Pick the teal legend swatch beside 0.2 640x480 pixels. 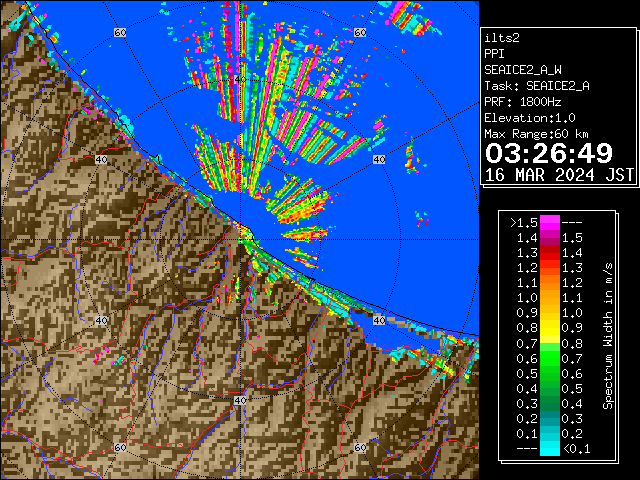[x=550, y=418]
